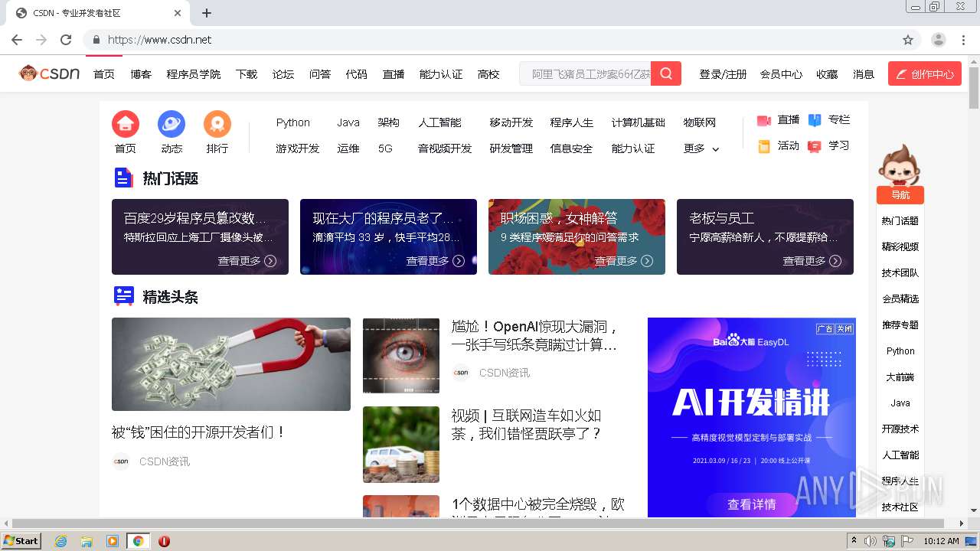Open 程序员学院 in top navigation

point(194,74)
